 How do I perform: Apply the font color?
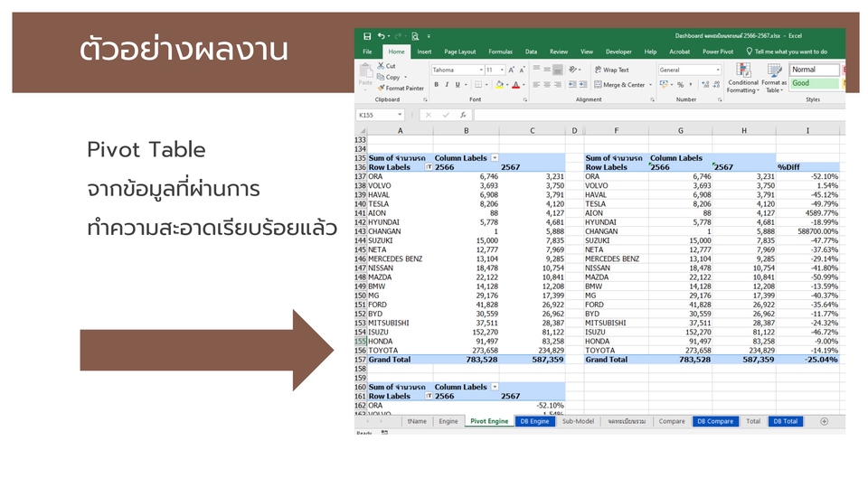click(x=516, y=85)
